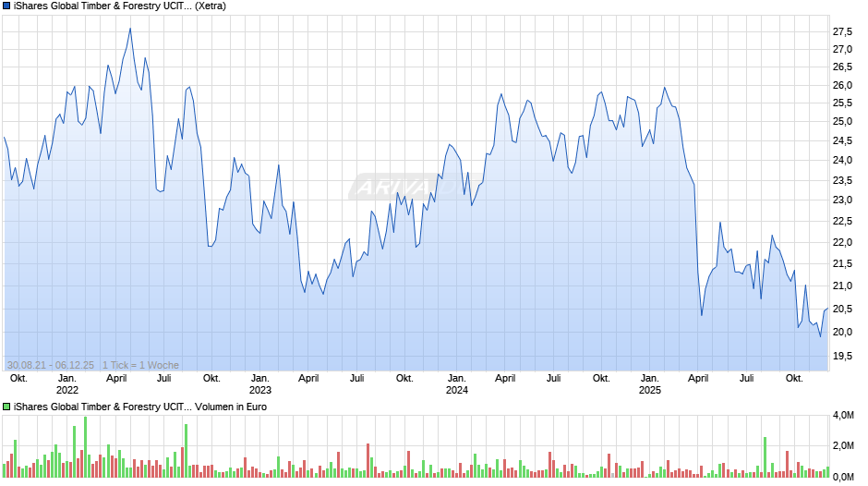The image size is (868, 486).
Task: Click the 2,0M volume axis label
Action: coord(843,446)
